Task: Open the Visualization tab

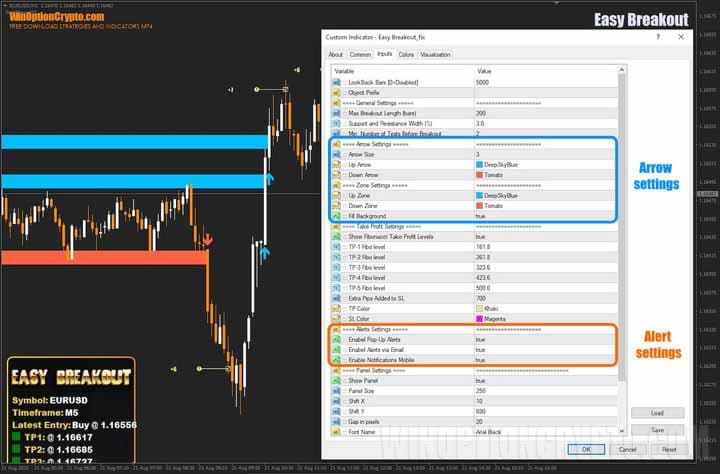Action: pyautogui.click(x=435, y=55)
